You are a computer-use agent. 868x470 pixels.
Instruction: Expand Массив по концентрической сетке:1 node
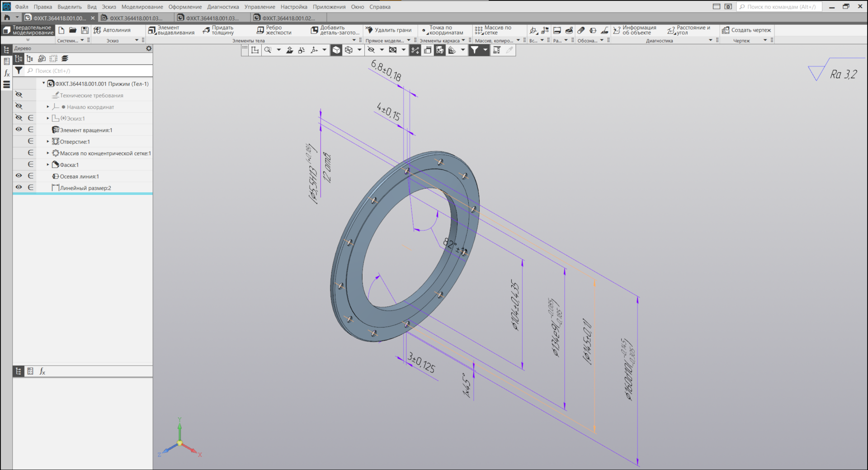click(x=48, y=153)
